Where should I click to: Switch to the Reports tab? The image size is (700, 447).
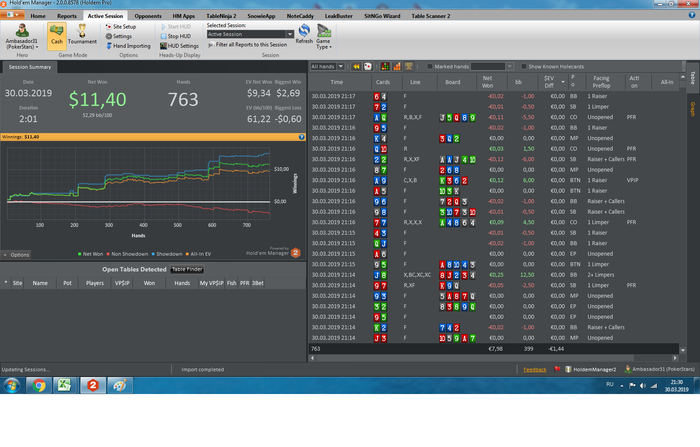coord(67,17)
